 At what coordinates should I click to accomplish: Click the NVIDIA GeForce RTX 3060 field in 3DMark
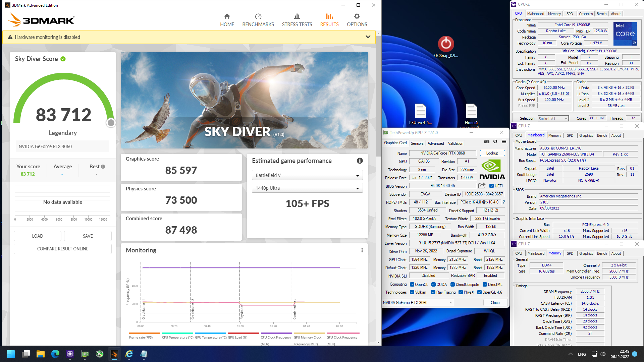(x=63, y=146)
